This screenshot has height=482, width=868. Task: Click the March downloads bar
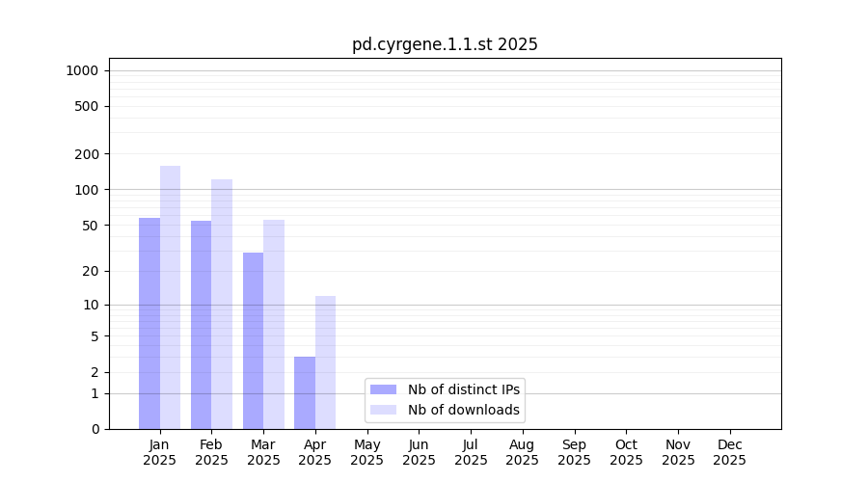point(274,324)
